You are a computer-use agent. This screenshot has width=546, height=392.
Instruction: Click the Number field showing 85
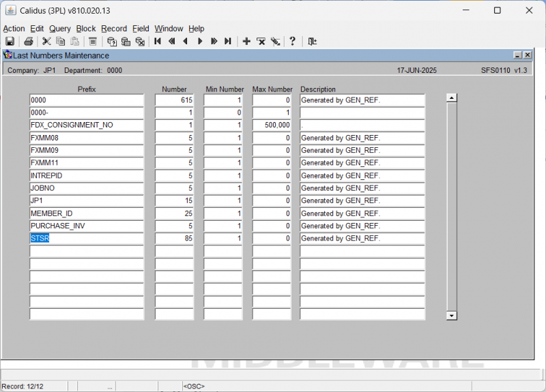click(174, 238)
